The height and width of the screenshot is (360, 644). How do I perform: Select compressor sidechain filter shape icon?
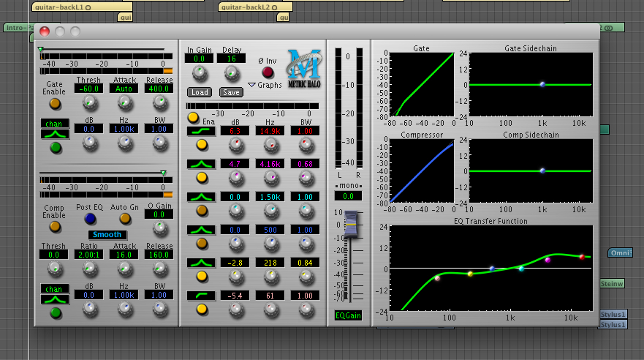[55, 299]
